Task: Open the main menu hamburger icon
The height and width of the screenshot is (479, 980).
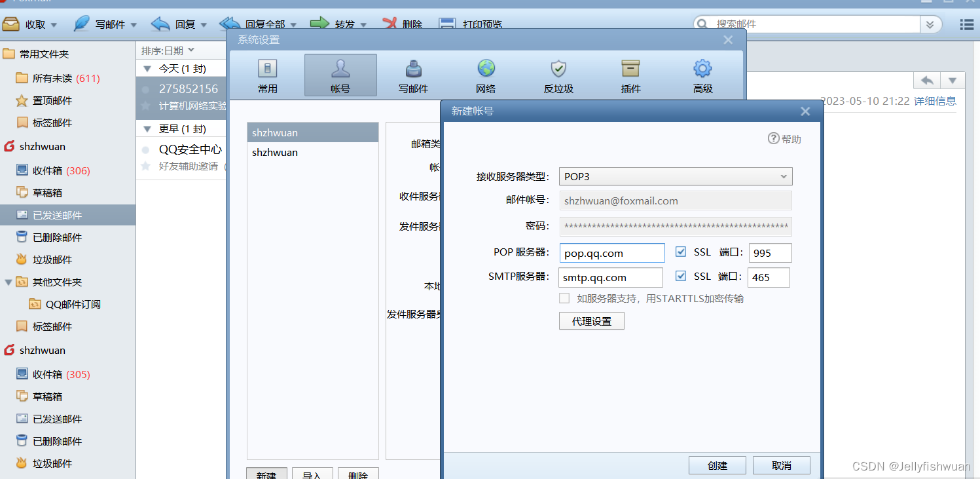Action: coord(966,24)
